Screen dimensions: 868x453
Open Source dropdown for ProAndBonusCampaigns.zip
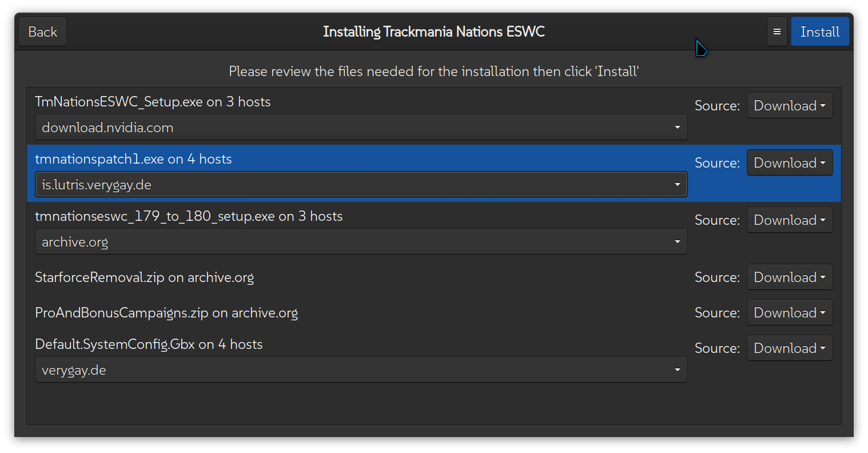(790, 312)
